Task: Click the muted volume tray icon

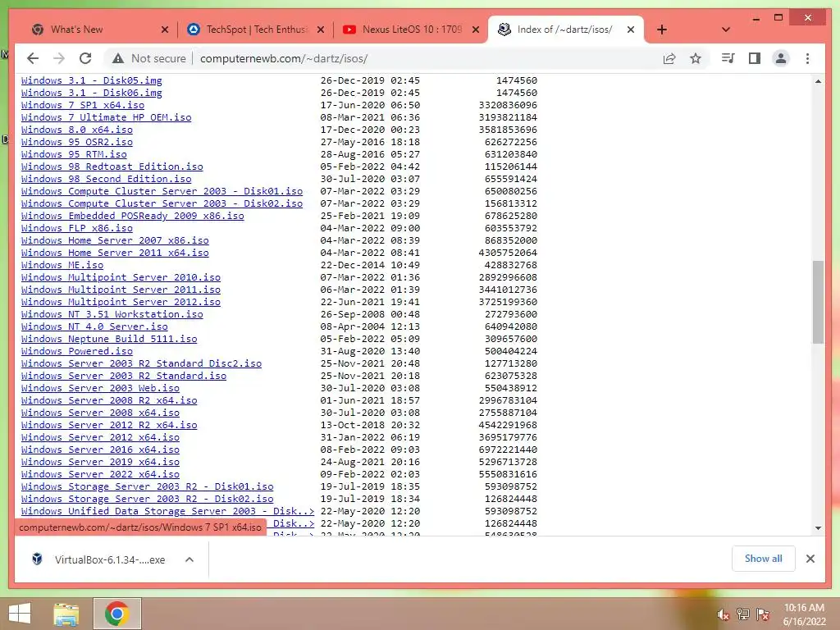Action: point(724,614)
